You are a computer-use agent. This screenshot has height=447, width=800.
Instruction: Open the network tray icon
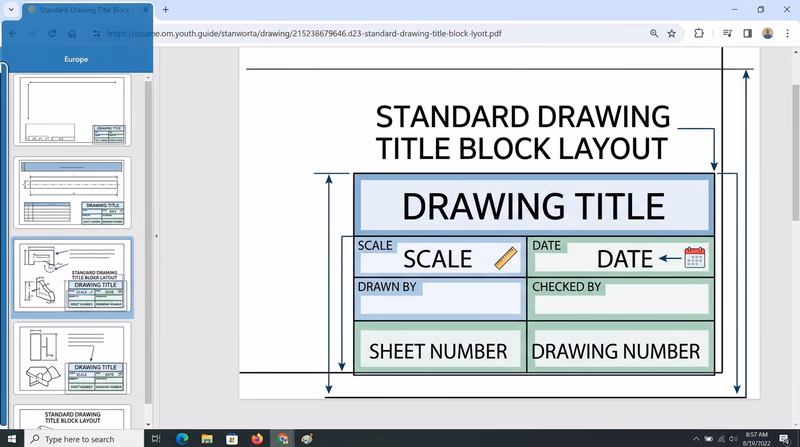point(721,439)
